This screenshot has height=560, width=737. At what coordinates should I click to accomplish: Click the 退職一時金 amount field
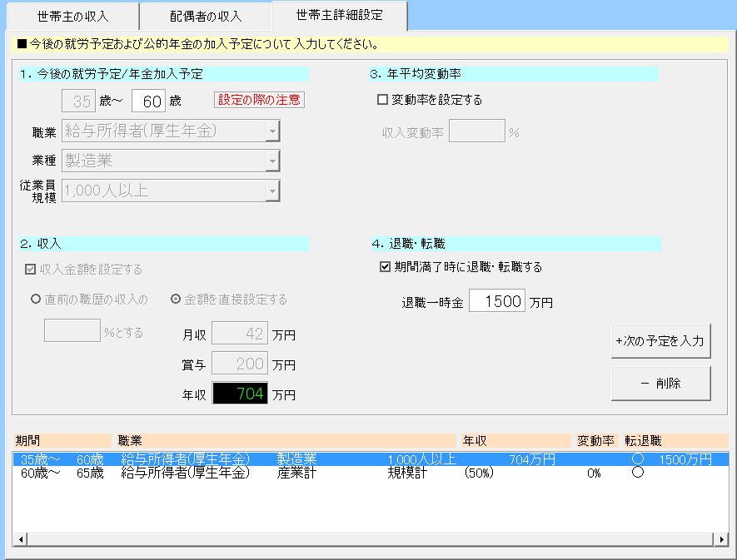click(496, 302)
